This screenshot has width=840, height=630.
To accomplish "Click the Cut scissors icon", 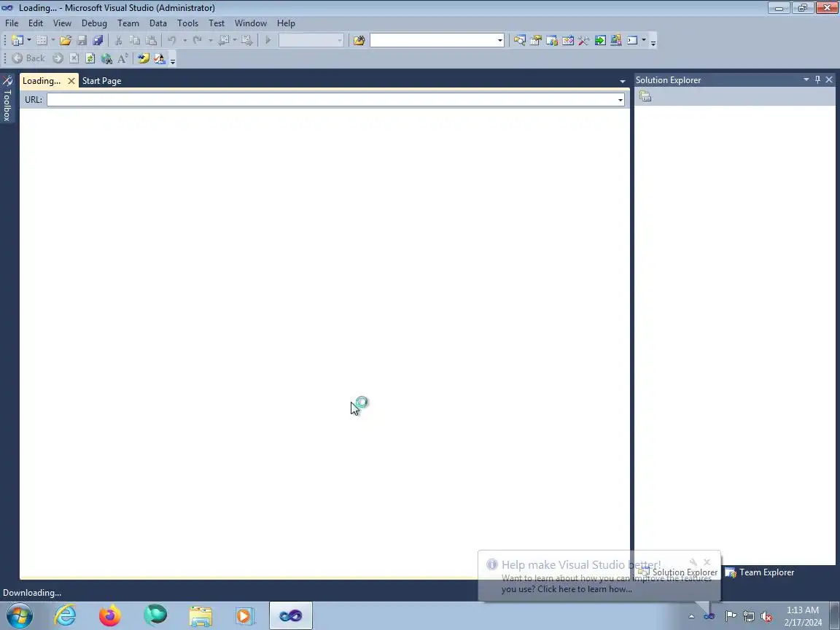I will [x=118, y=40].
